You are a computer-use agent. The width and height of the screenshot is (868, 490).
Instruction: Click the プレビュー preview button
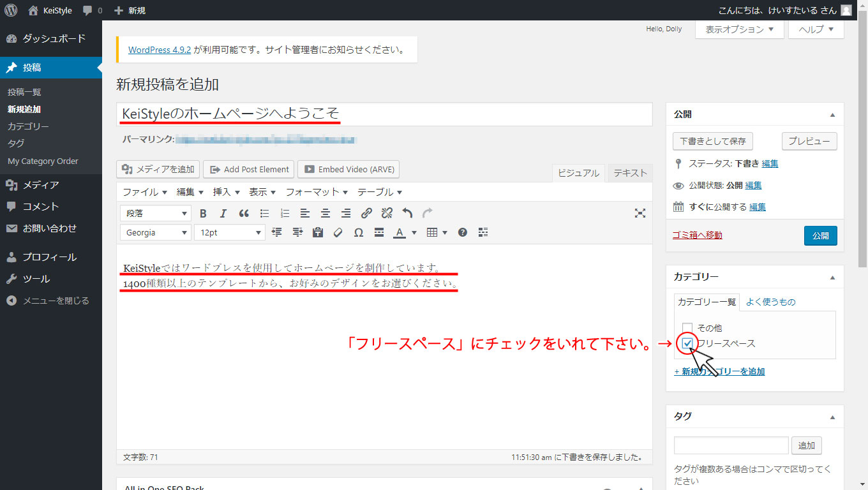(809, 141)
